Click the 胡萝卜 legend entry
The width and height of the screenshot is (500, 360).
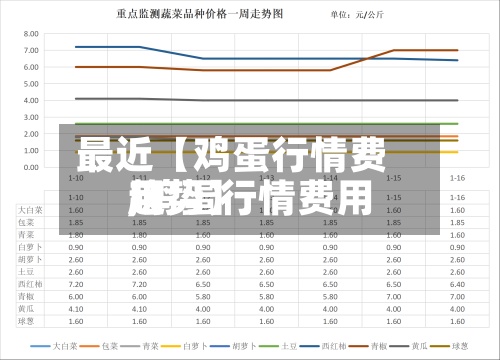[233, 346]
